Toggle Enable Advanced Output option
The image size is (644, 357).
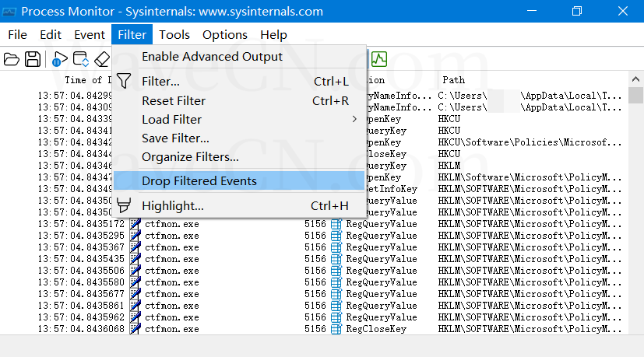(212, 57)
